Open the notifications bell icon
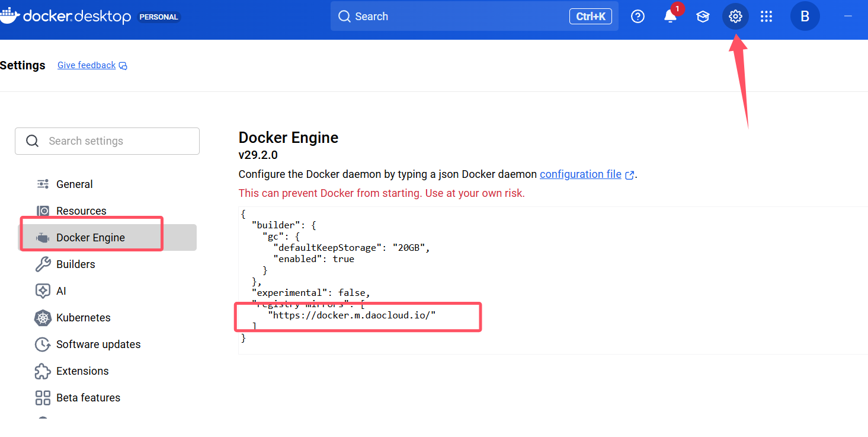This screenshot has height=437, width=868. (x=670, y=17)
